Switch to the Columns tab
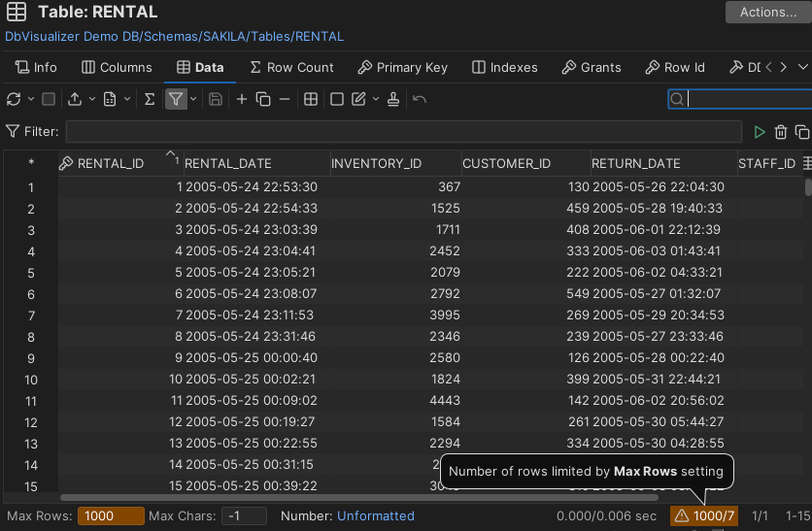Image resolution: width=812 pixels, height=531 pixels. point(117,67)
